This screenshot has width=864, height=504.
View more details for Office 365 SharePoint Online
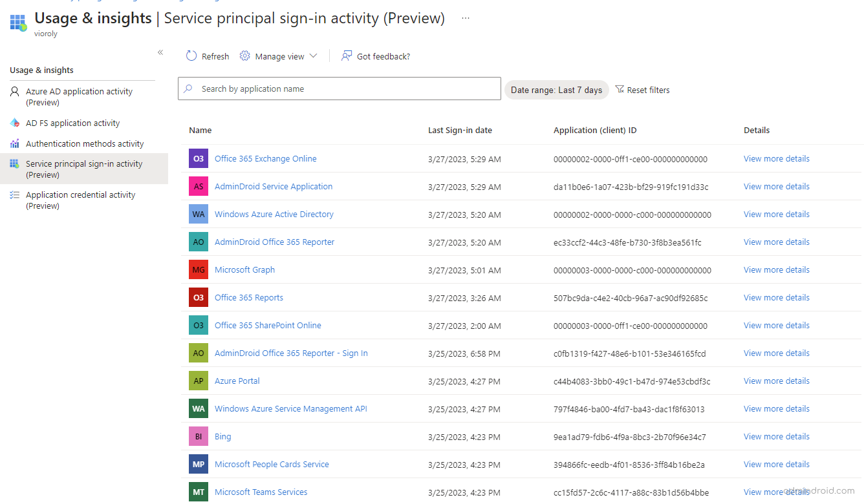[x=777, y=325]
